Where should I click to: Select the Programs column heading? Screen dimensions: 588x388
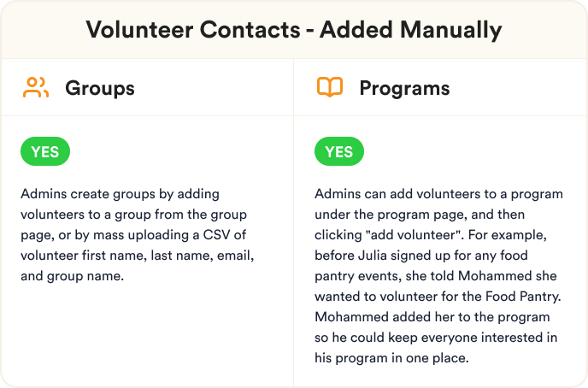404,89
